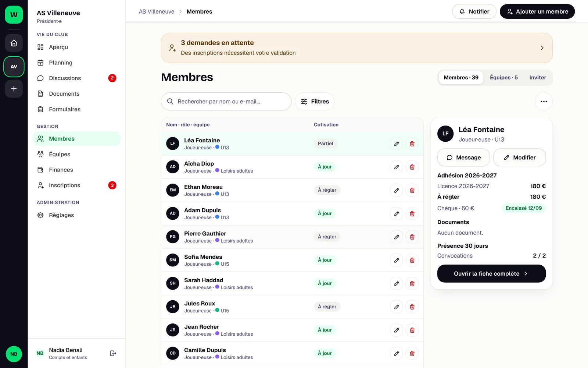Image resolution: width=588 pixels, height=368 pixels.
Task: Open Discussions in the sidebar
Action: point(76,78)
